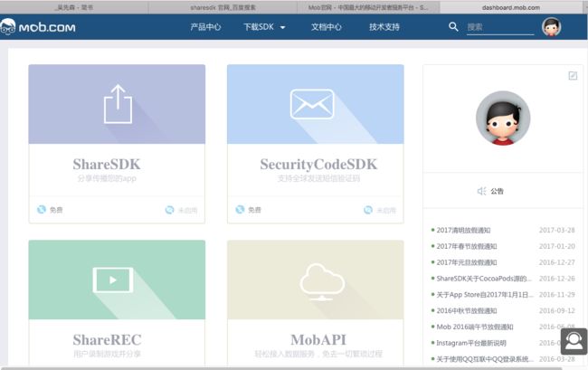Screen dimensions: 588x370
Task: Click the announcement speaker icon
Action: [x=481, y=191]
